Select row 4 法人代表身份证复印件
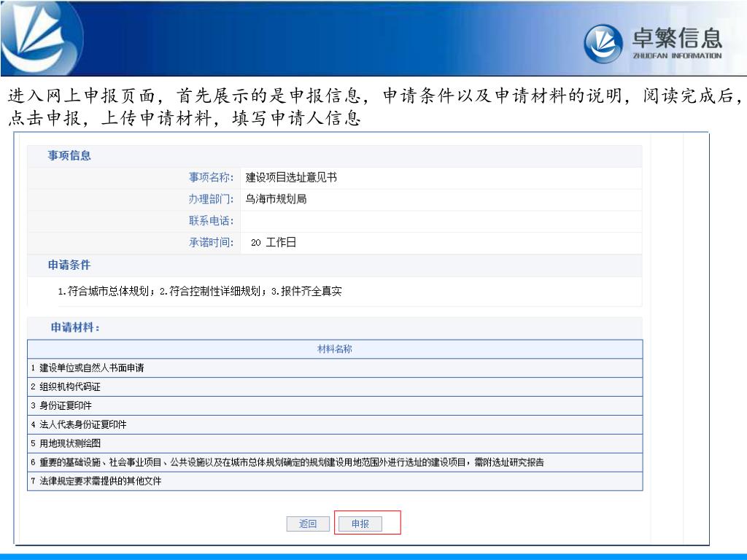The width and height of the screenshot is (747, 560). pyautogui.click(x=335, y=424)
